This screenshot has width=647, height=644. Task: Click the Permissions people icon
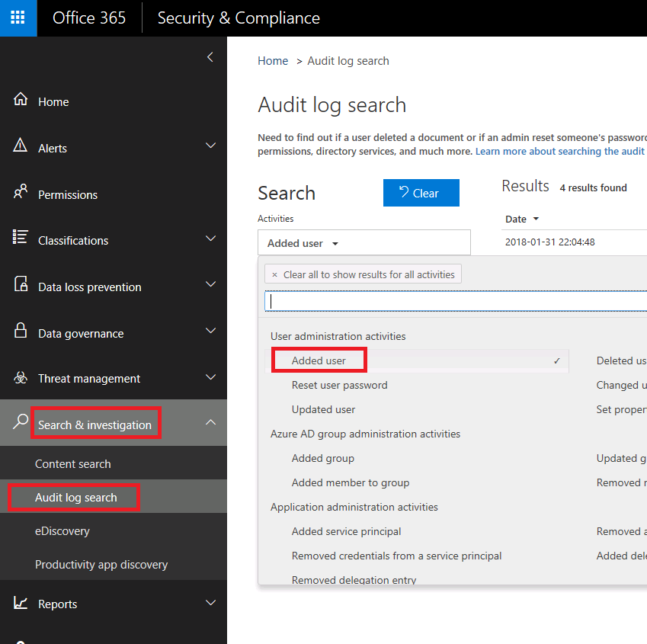[x=21, y=193]
